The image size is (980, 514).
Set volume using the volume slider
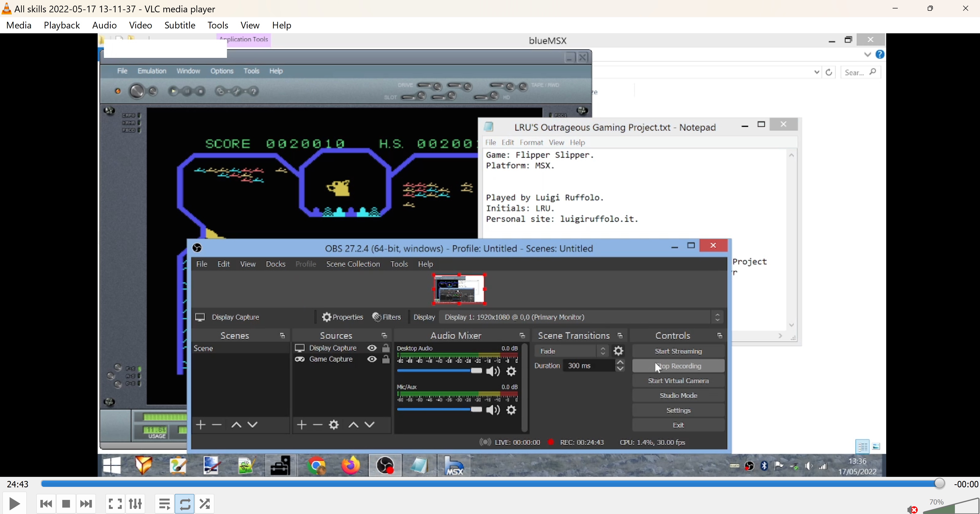pyautogui.click(x=951, y=508)
